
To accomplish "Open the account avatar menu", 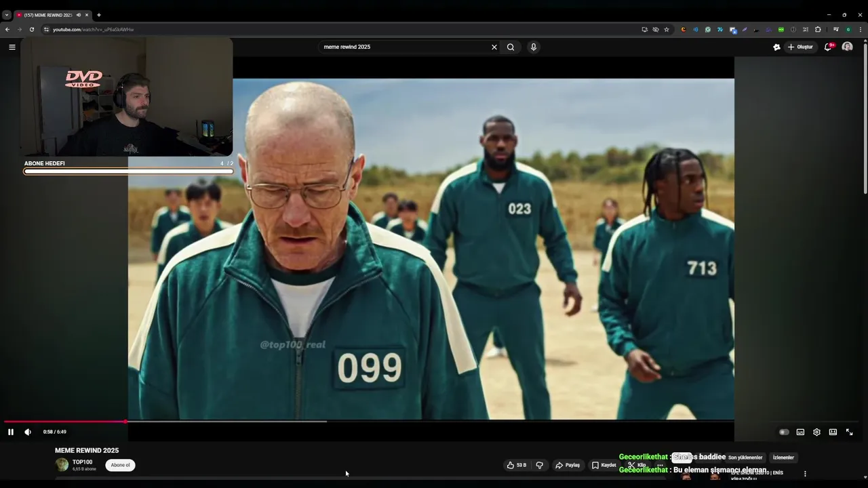I will click(847, 47).
